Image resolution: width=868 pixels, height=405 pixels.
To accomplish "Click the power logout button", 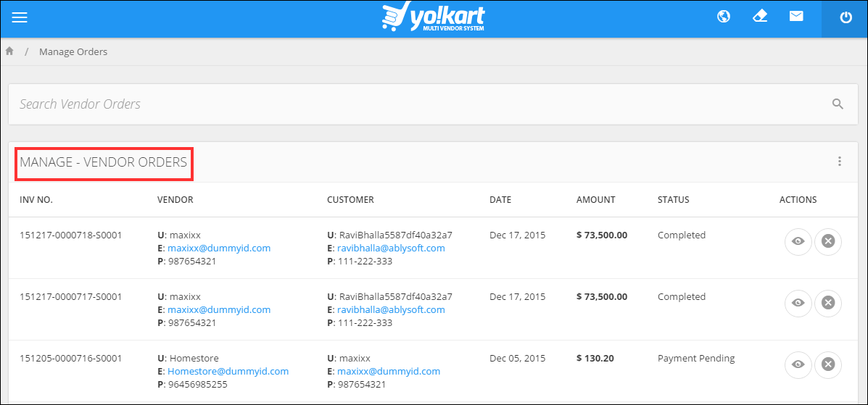I will tap(845, 18).
